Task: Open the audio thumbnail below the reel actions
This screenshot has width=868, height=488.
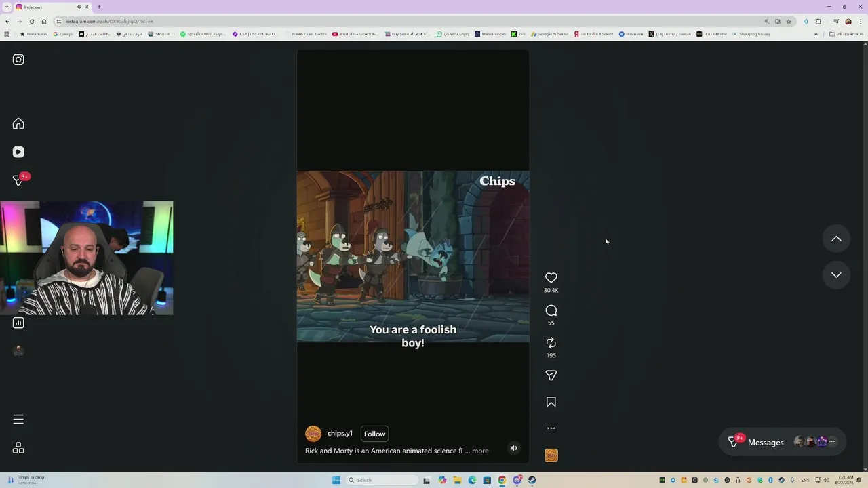Action: click(551, 455)
